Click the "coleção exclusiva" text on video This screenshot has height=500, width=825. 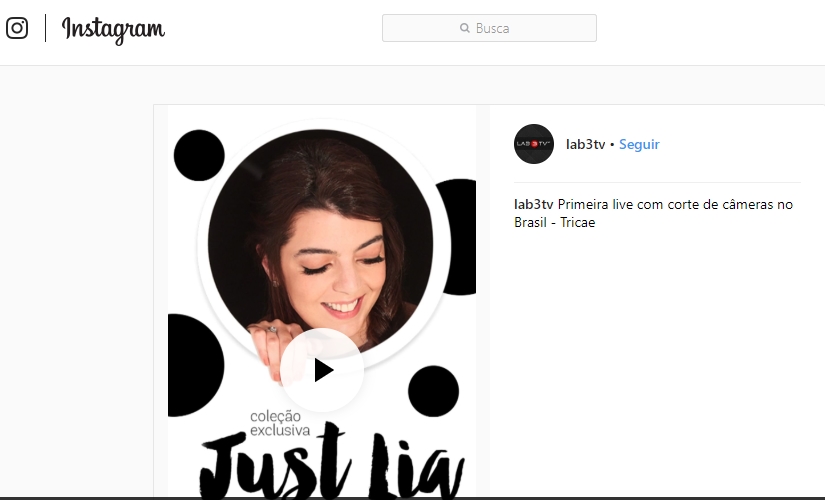[280, 423]
